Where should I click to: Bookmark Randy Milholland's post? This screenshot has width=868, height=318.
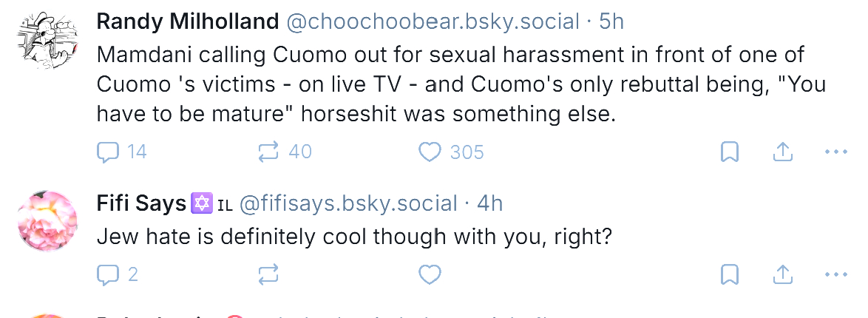coord(729,152)
